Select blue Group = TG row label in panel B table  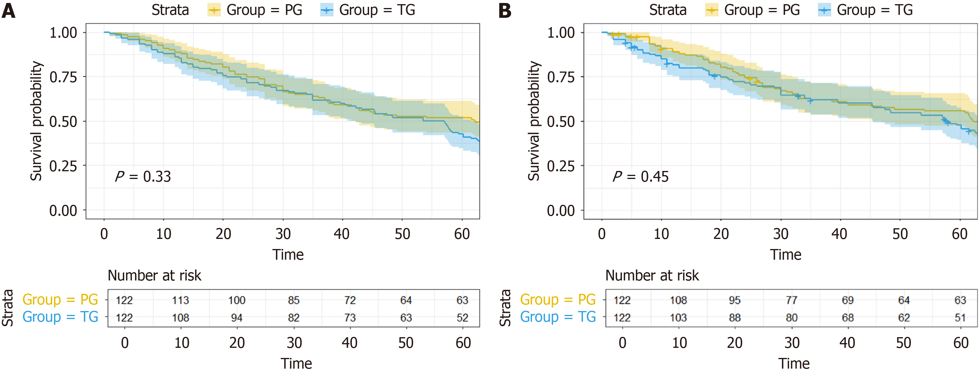(x=558, y=317)
